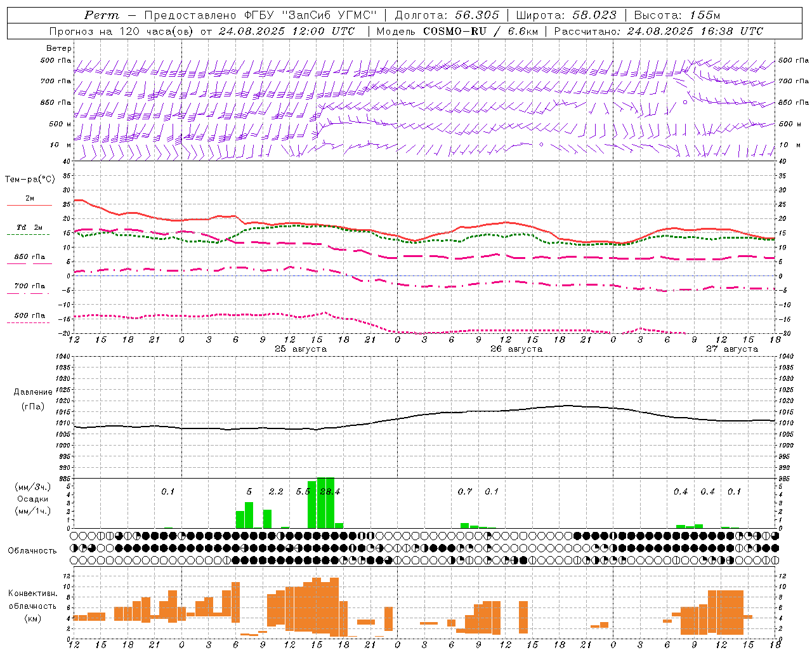Select the "Прогноз на 120 часа(ов)" forecast start text
Image resolution: width=812 pixels, height=650 pixels.
pos(121,31)
